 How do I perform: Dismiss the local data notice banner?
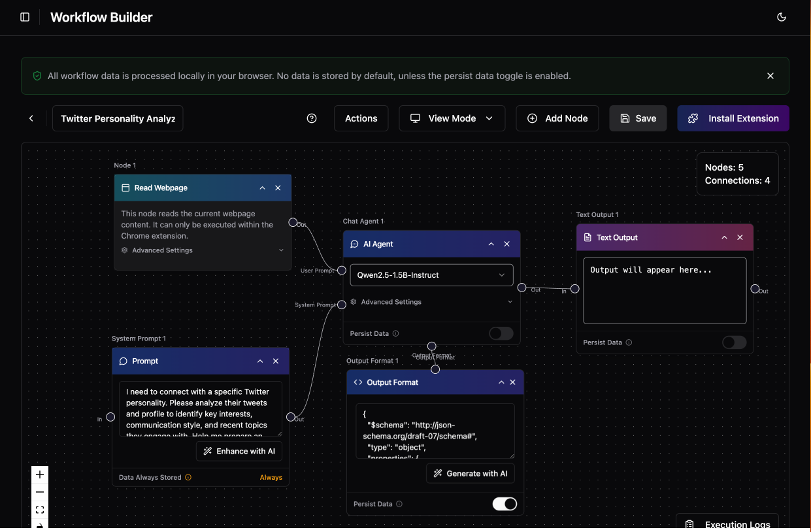coord(770,76)
